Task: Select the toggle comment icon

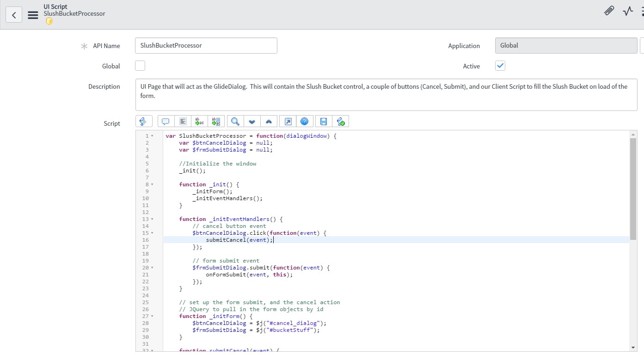Action: pos(165,121)
